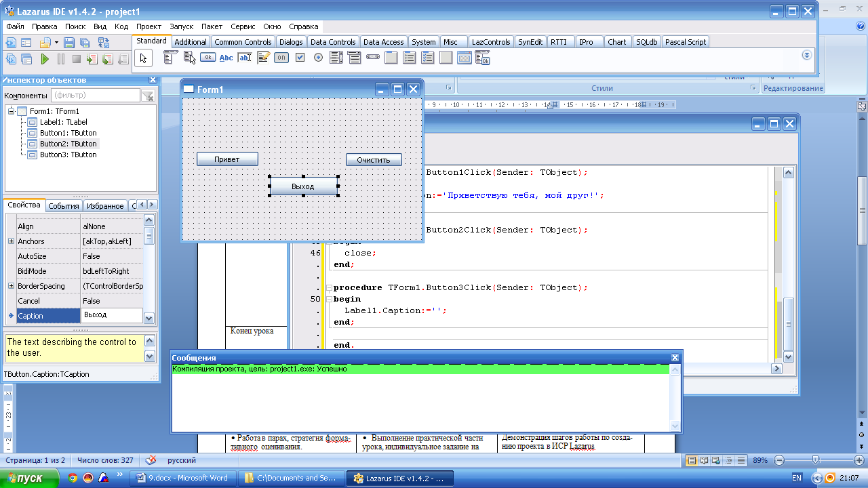868x488 pixels.
Task: Pick the TEdit component icon
Action: (245, 58)
